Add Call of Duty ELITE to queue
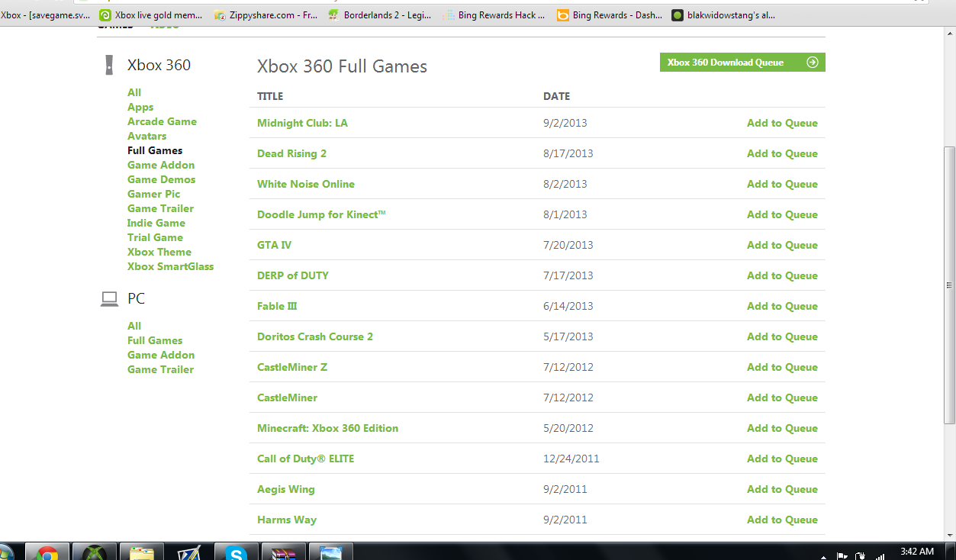Viewport: 956px width, 560px height. pyautogui.click(x=782, y=459)
